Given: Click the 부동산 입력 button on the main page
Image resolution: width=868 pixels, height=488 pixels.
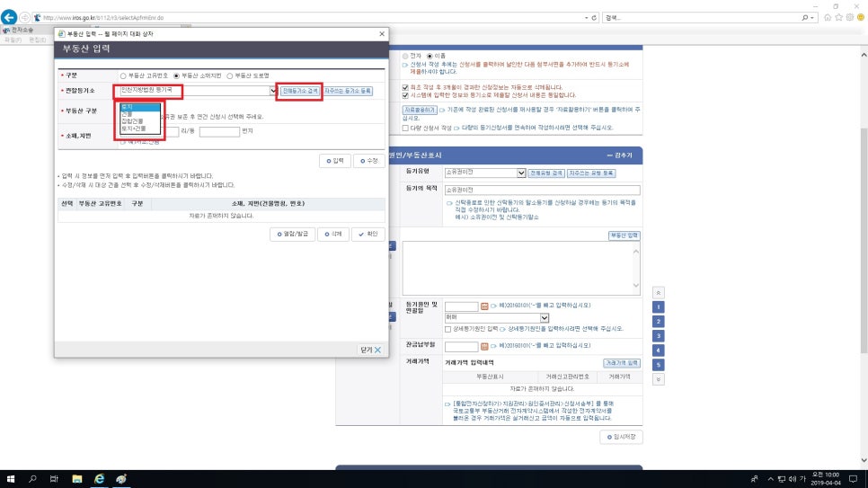Looking at the screenshot, I should (624, 235).
